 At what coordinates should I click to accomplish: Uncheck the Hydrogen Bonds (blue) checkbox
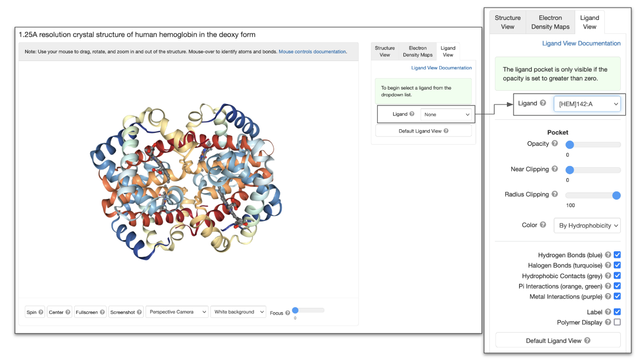[617, 255]
